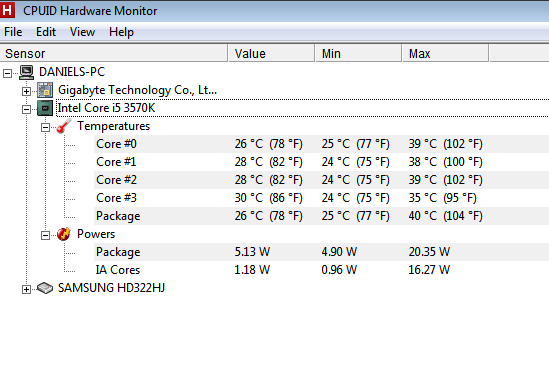Viewport: 549px width, 389px height.
Task: Open the Help menu
Action: [121, 32]
